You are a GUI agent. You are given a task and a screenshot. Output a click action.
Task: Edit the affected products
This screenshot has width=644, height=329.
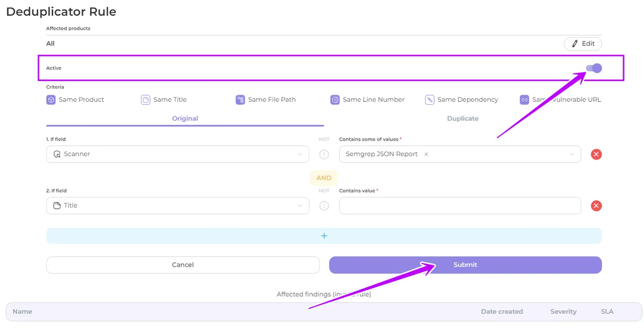pos(583,44)
